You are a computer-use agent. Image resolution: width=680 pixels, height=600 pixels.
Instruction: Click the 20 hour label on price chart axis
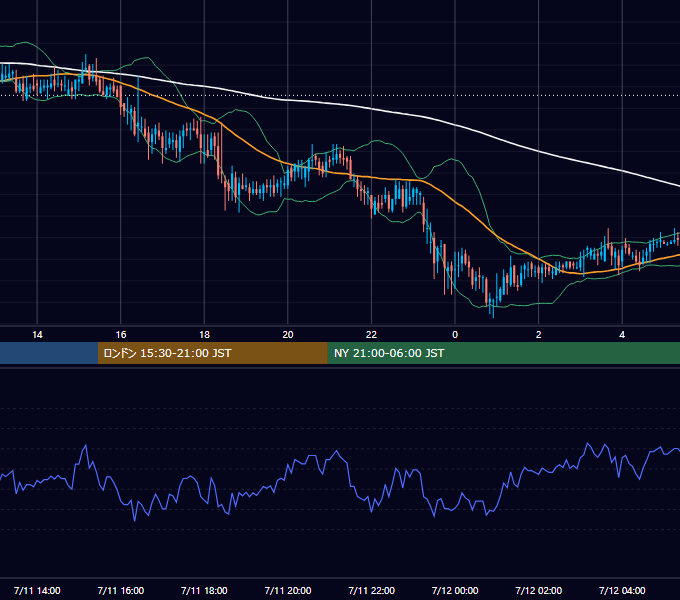pyautogui.click(x=288, y=335)
